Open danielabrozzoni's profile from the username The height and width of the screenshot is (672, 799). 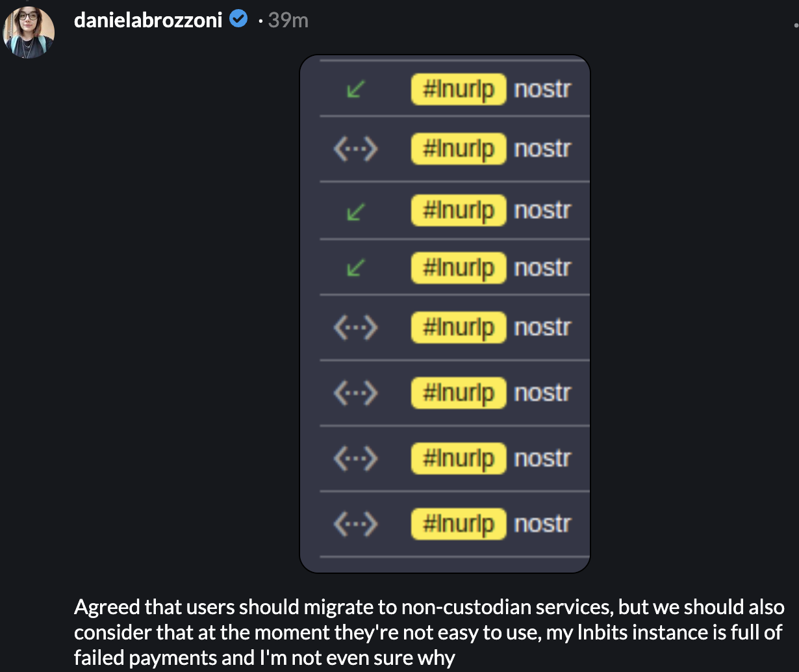(149, 19)
